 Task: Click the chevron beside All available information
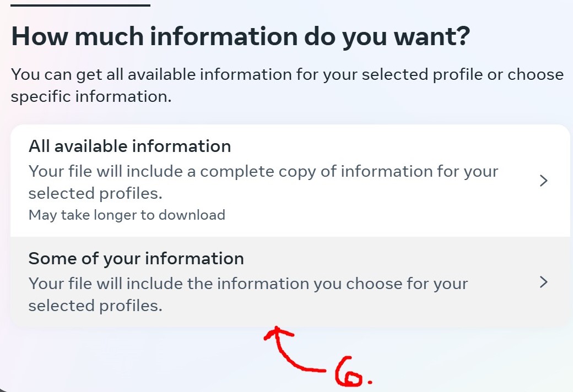[x=544, y=181]
